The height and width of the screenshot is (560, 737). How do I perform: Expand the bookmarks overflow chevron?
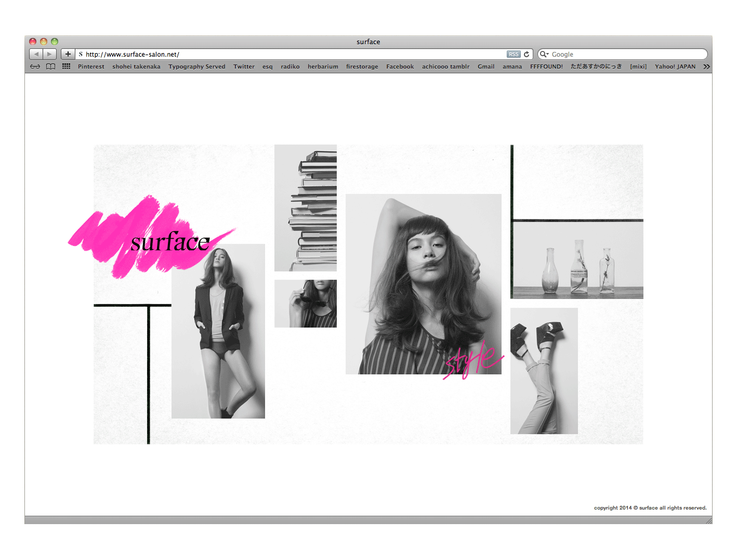click(706, 67)
